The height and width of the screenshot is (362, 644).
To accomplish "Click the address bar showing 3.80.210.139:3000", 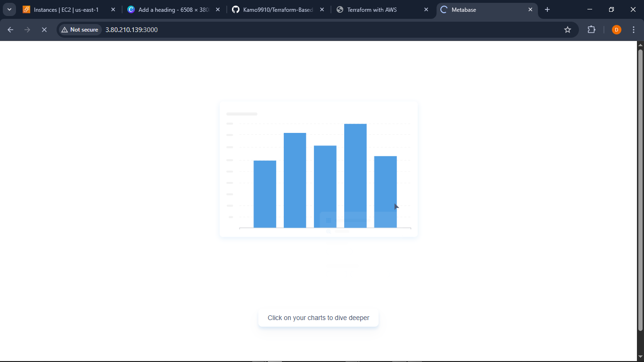I will tap(283, 30).
